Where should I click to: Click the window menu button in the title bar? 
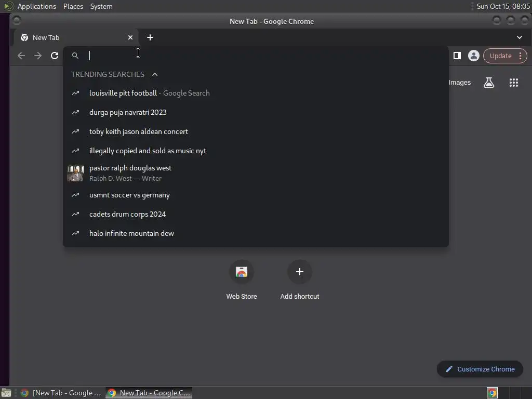tap(16, 21)
